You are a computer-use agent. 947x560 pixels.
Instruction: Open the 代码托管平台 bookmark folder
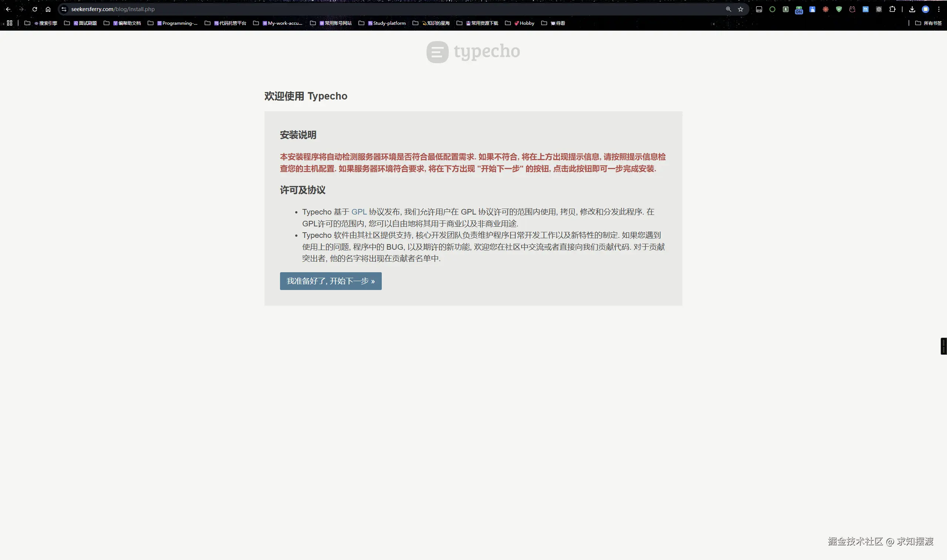point(225,23)
